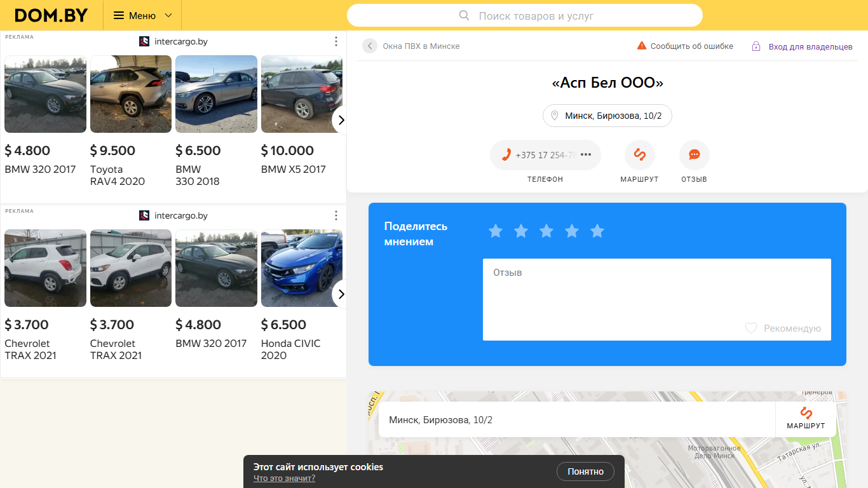Click the Отзыв speech bubble icon
868x488 pixels.
coord(695,155)
